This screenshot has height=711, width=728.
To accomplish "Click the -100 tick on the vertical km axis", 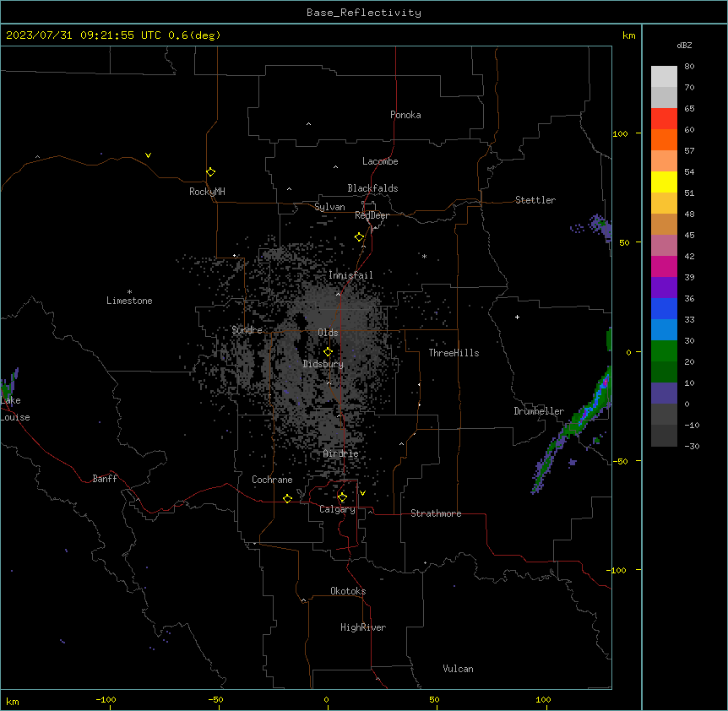I will (x=617, y=570).
